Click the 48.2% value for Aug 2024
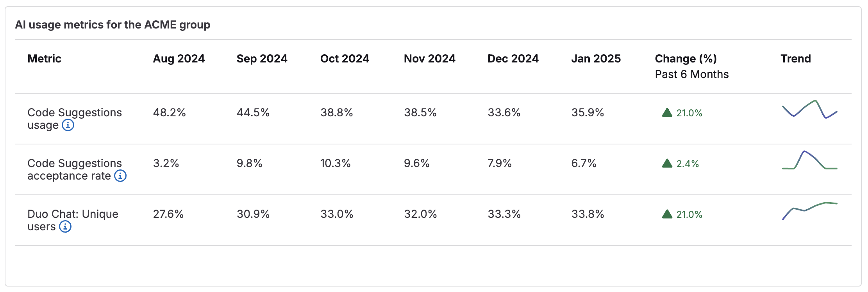The image size is (868, 292). 169,113
